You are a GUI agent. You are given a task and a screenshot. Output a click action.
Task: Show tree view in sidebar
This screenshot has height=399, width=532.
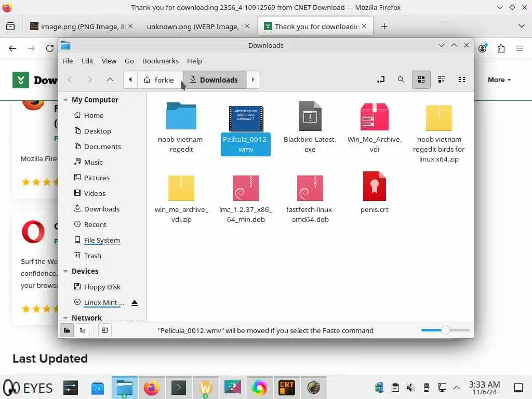83,330
